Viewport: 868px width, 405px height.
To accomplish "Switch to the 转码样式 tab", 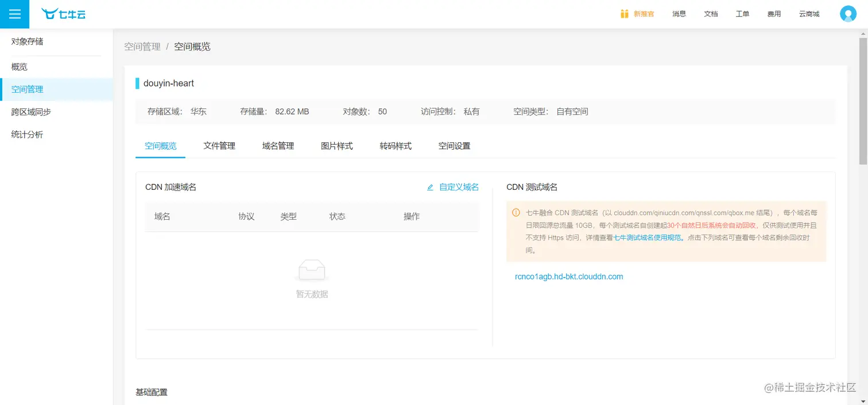I will (x=396, y=146).
